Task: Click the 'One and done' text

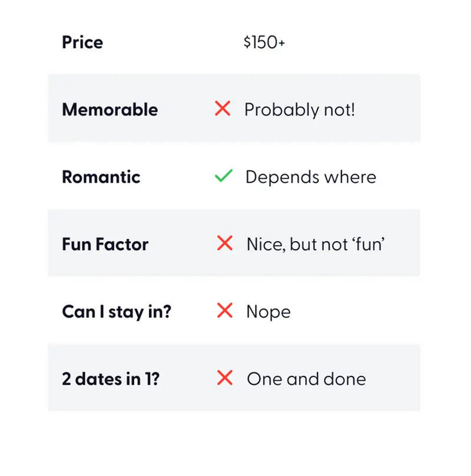Action: [x=306, y=379]
